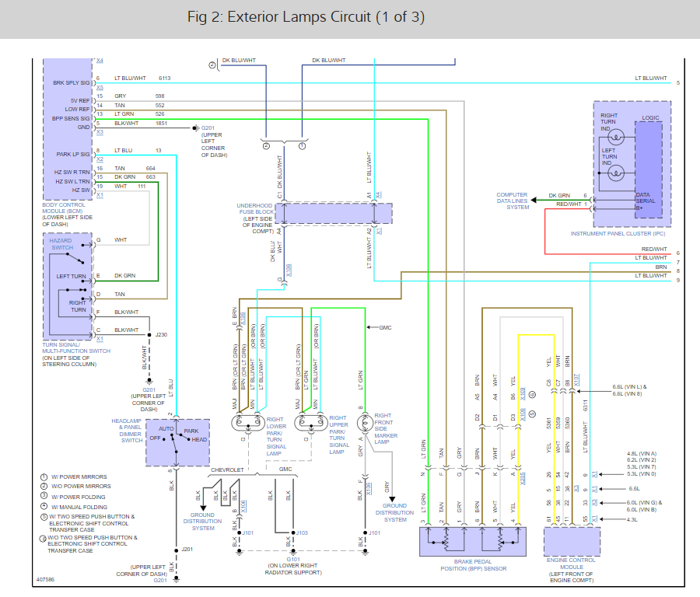Screen dimensions: 700x597
Task: Click the RED/WHT wire label at continuation 6
Action: click(654, 250)
